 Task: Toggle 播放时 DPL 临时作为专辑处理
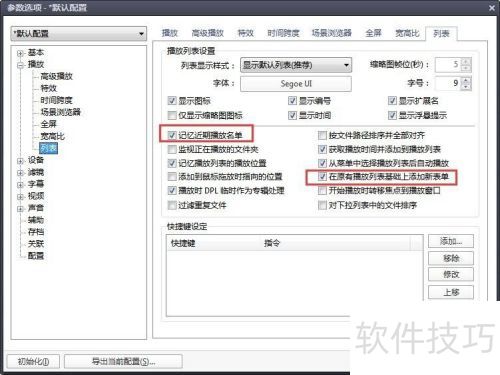tap(172, 191)
